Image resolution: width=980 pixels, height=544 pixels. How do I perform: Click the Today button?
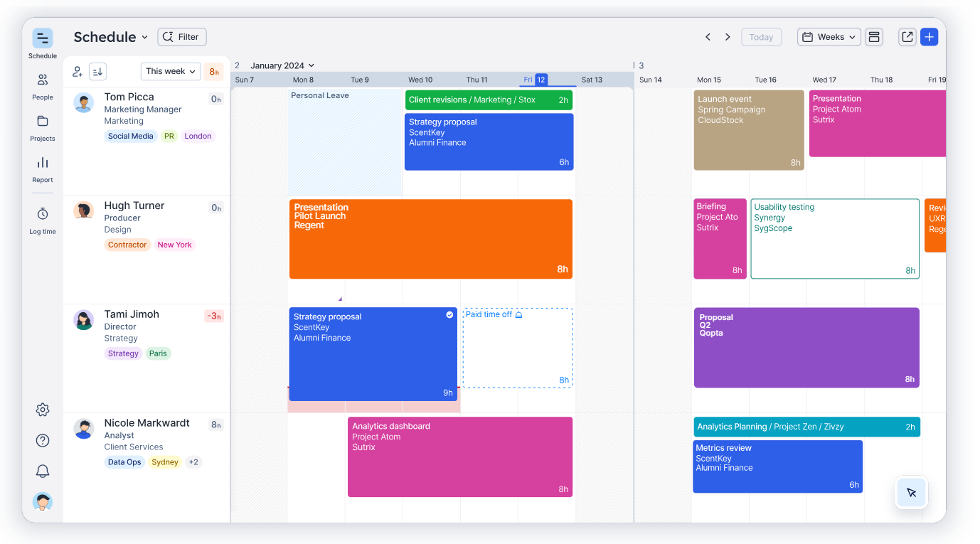click(x=761, y=37)
